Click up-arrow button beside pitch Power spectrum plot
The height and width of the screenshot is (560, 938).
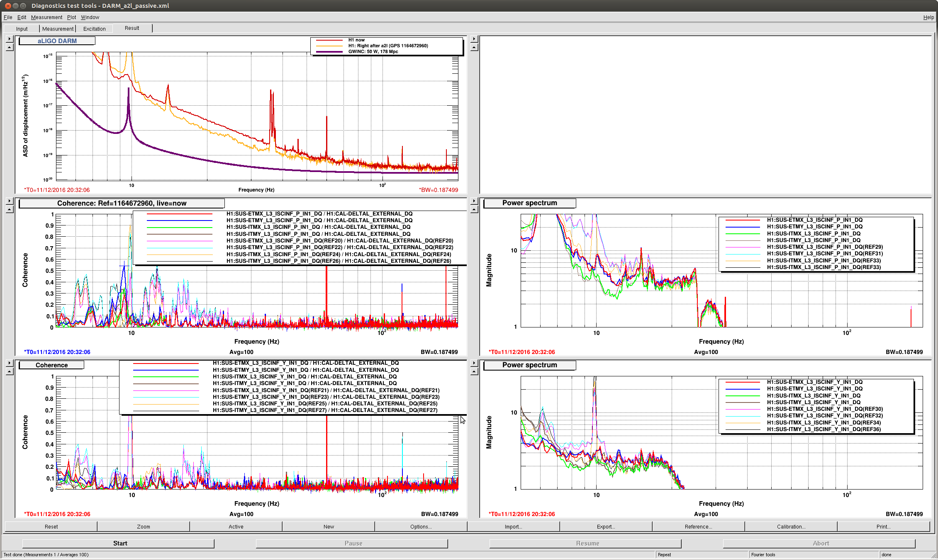point(474,209)
